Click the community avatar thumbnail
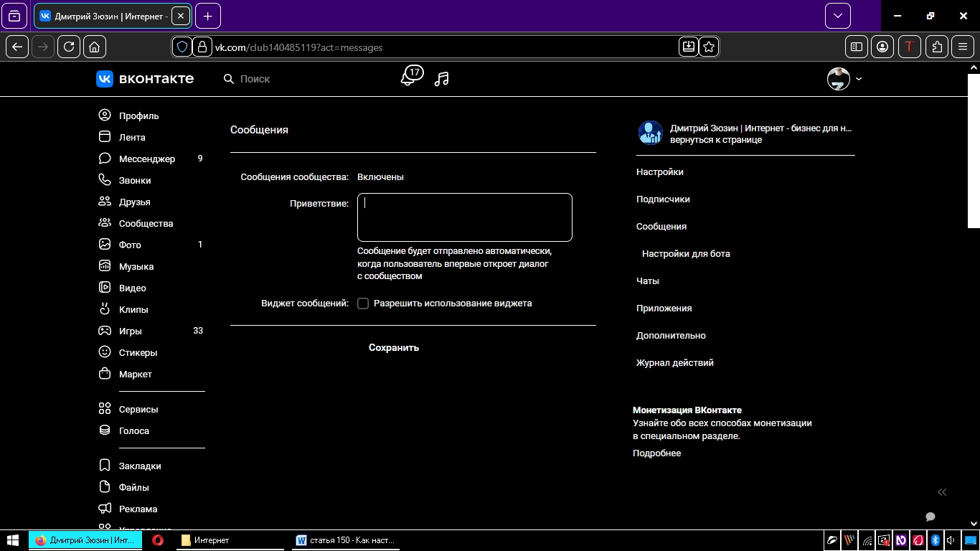This screenshot has height=551, width=980. click(x=650, y=133)
